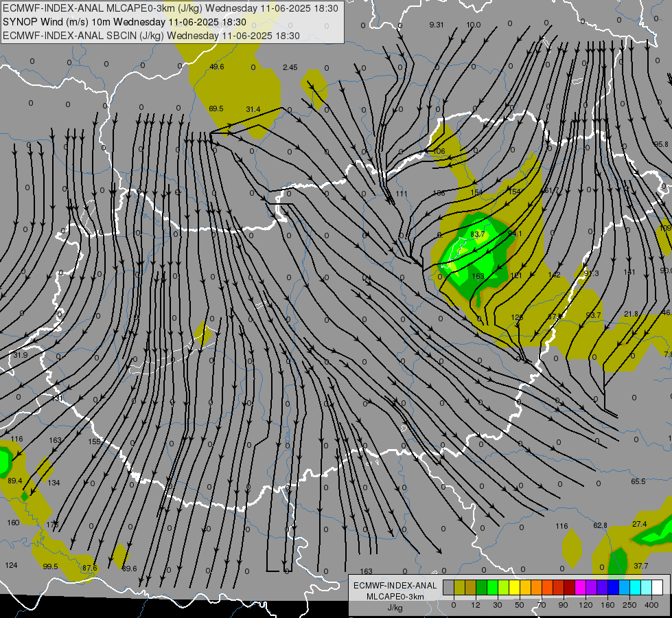Click the magenta legend swatch
This screenshot has width=672, height=618.
(x=581, y=588)
